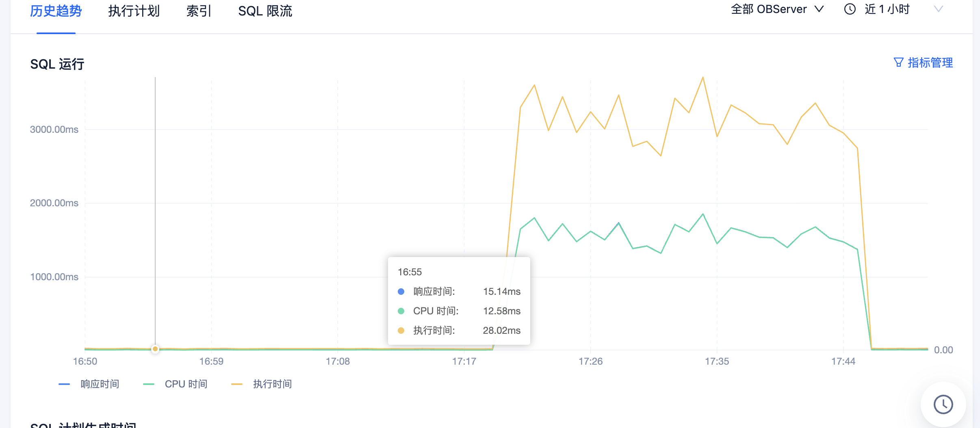Click the filter funnel icon for 指标管理
Viewport: 980px width, 428px height.
click(x=898, y=63)
